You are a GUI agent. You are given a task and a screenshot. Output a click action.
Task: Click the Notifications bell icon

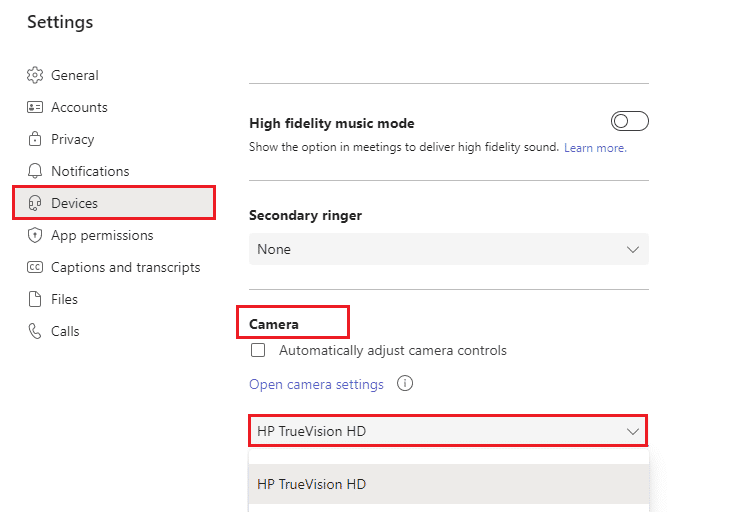coord(35,171)
